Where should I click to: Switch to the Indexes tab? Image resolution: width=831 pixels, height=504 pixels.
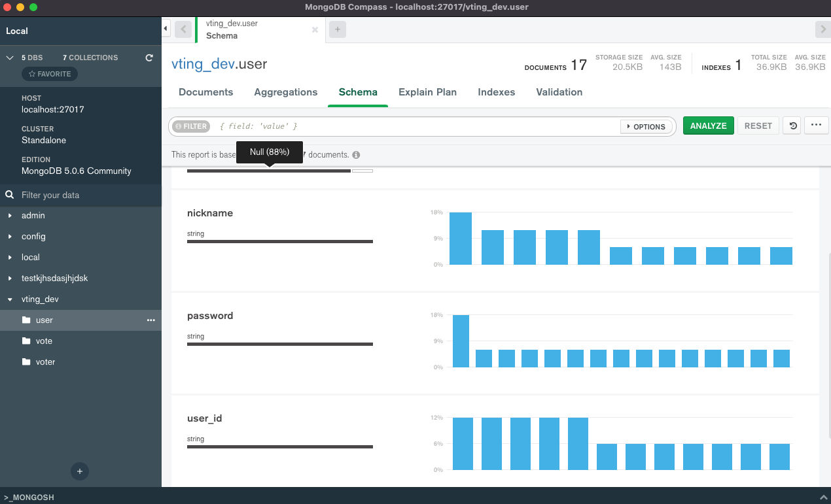pyautogui.click(x=497, y=92)
